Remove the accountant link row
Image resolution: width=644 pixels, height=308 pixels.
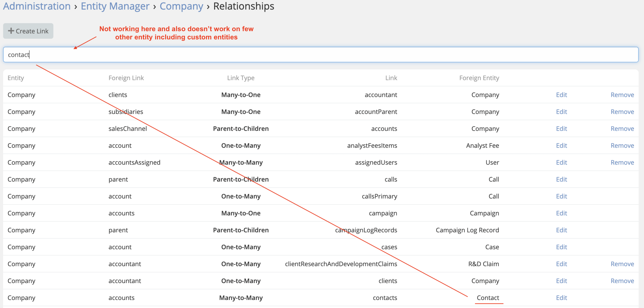coord(622,95)
